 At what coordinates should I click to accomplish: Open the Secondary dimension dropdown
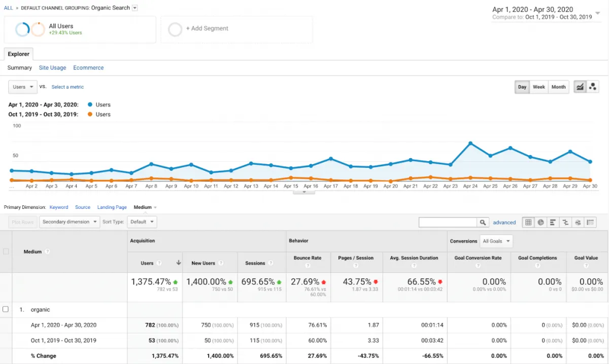coord(70,222)
